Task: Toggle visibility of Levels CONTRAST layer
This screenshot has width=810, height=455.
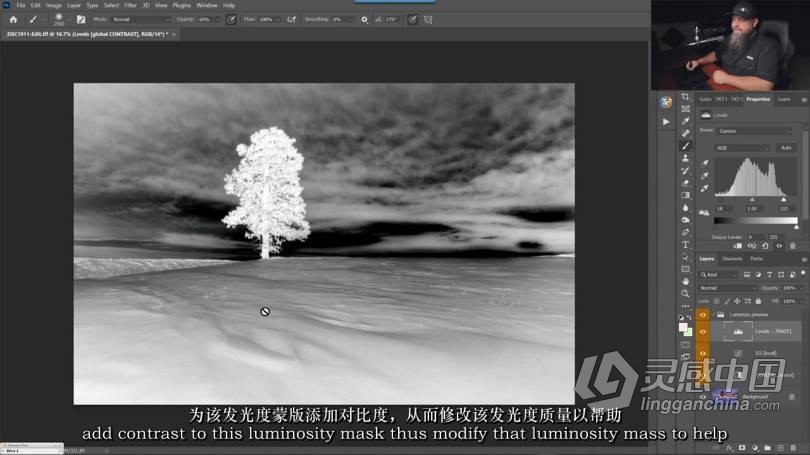Action: point(702,331)
